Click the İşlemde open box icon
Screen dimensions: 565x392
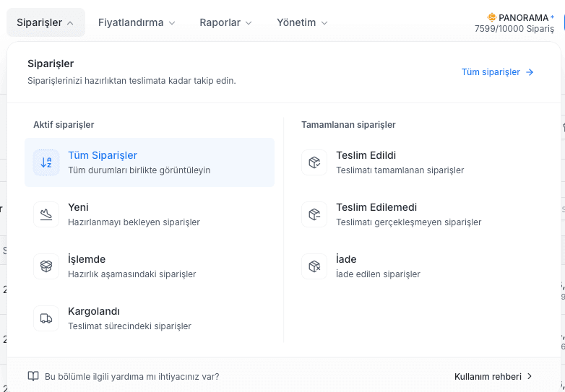point(46,266)
